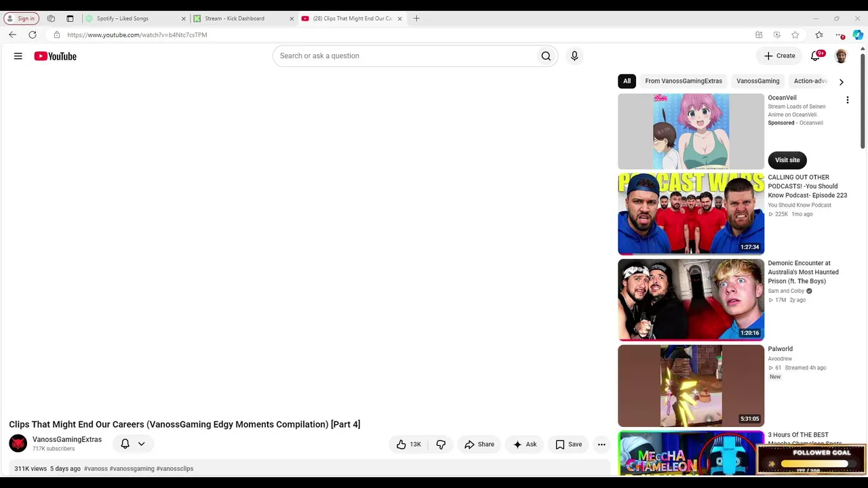The width and height of the screenshot is (868, 488).
Task: Open the YouTube account avatar menu
Action: (841, 56)
